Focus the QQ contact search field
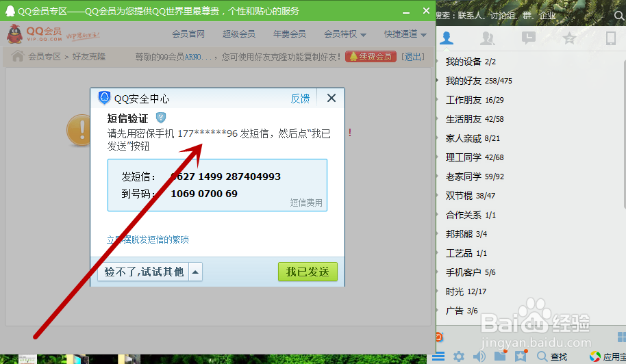The image size is (626, 364). pos(523,16)
